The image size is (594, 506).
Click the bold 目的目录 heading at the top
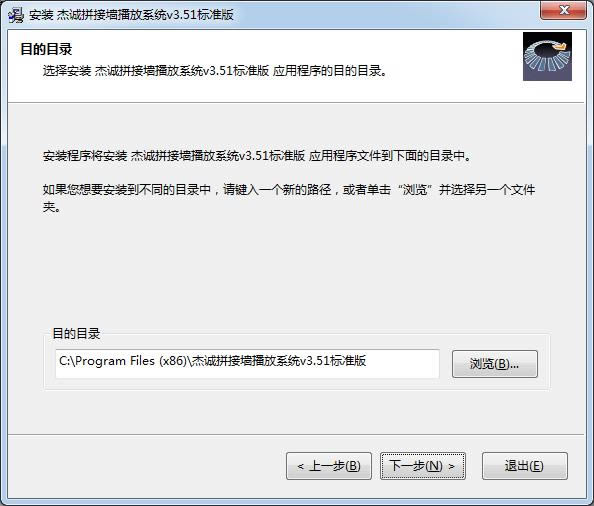[46, 49]
